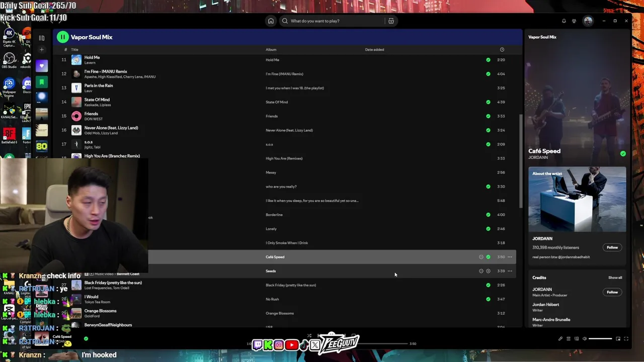Hide Seeds with minus icon
644x362 pixels.
pyautogui.click(x=481, y=271)
